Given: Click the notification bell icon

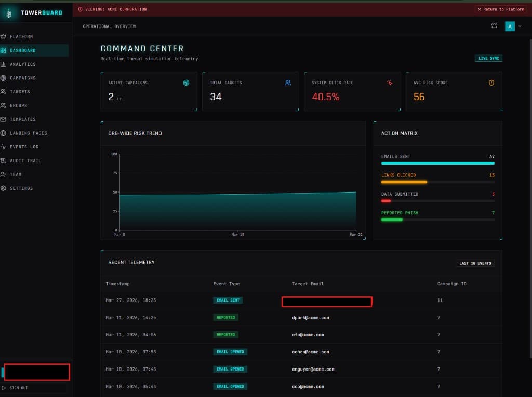Looking at the screenshot, I should 494,26.
